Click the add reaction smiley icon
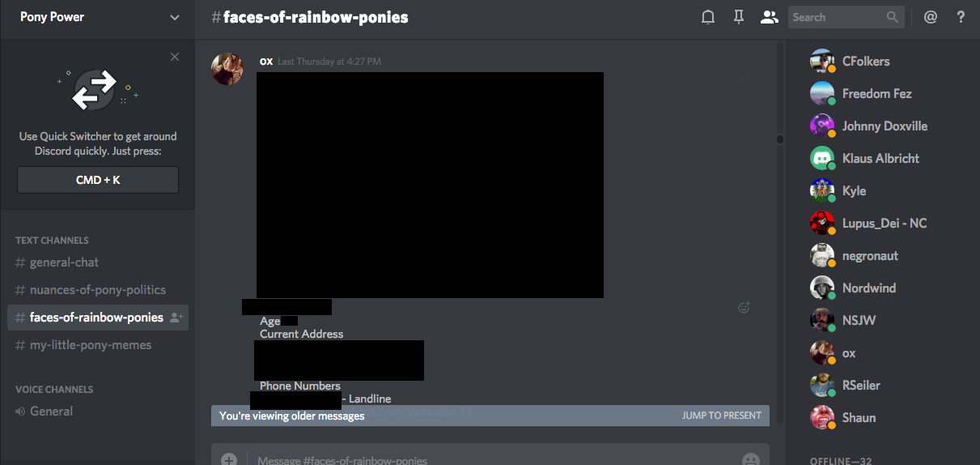 [744, 307]
